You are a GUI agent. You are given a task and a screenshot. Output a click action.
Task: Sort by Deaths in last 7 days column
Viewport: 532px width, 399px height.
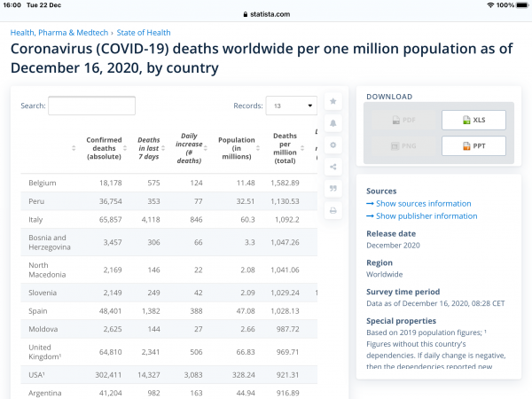[163, 148]
